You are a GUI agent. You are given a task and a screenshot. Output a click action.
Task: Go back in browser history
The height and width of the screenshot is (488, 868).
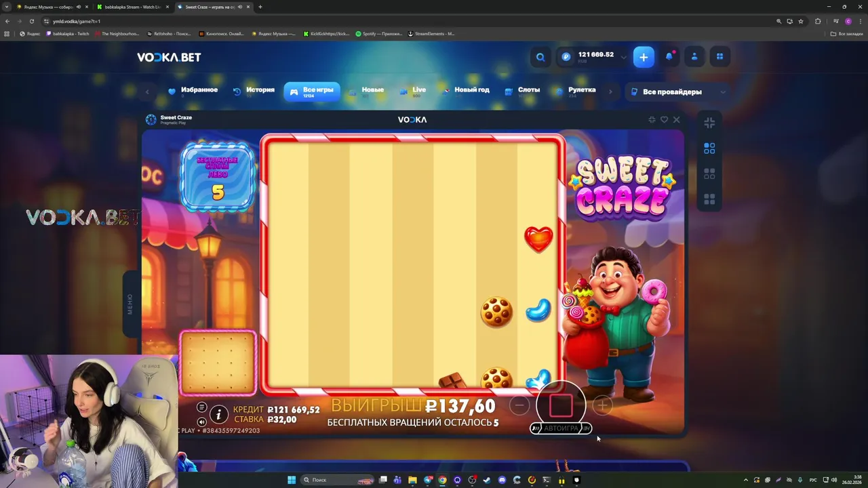[x=7, y=21]
